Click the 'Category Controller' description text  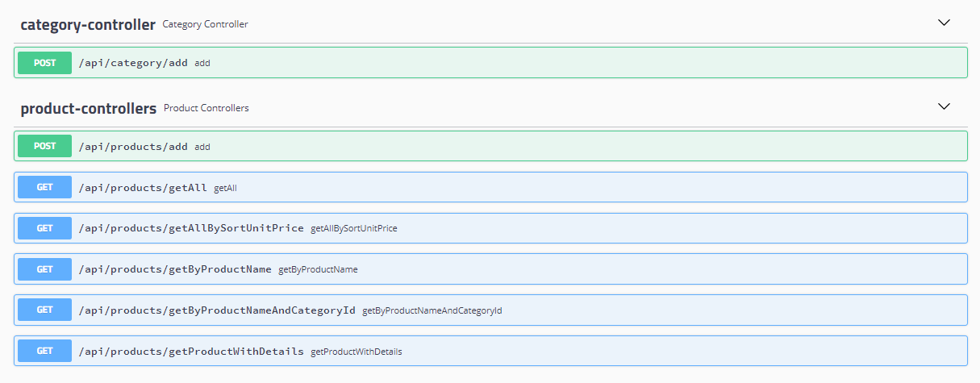tap(206, 24)
